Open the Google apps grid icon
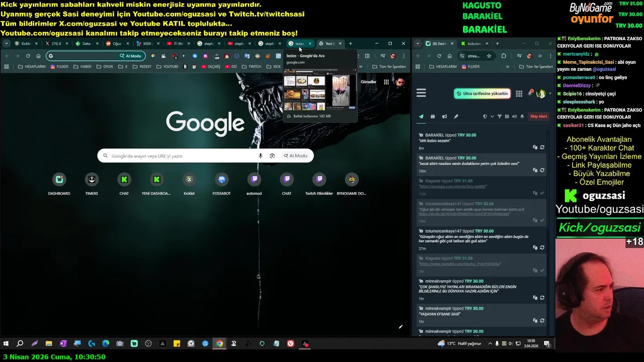The height and width of the screenshot is (362, 644). tap(386, 82)
